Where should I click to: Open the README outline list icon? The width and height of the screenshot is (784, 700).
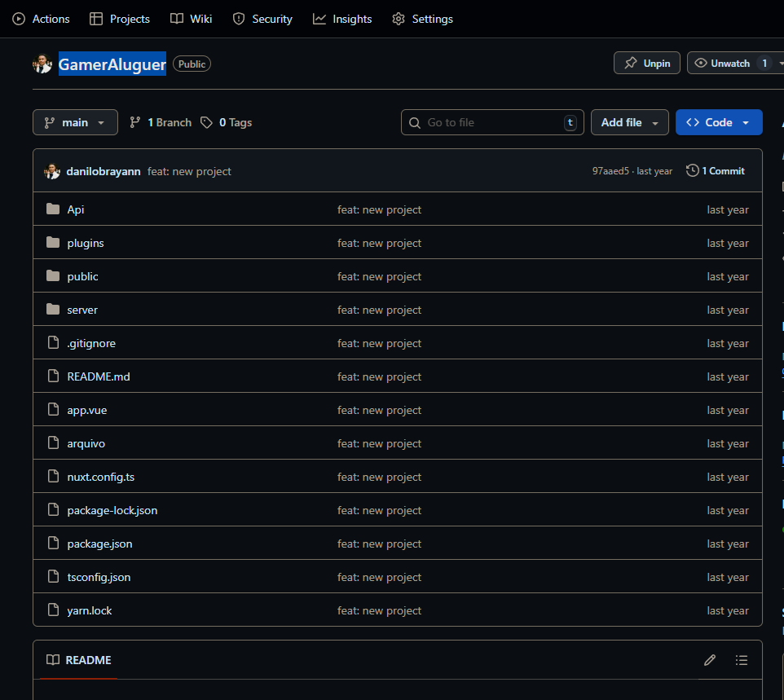(x=741, y=660)
